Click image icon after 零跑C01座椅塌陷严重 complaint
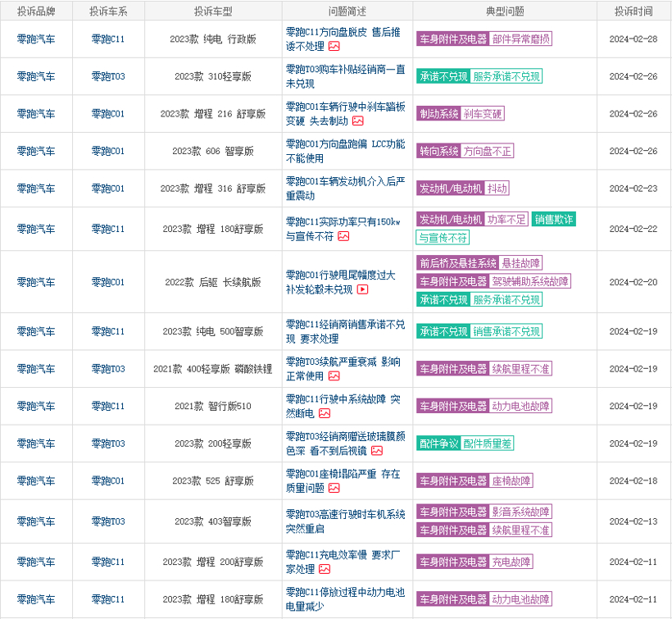The width and height of the screenshot is (672, 619). tap(334, 488)
